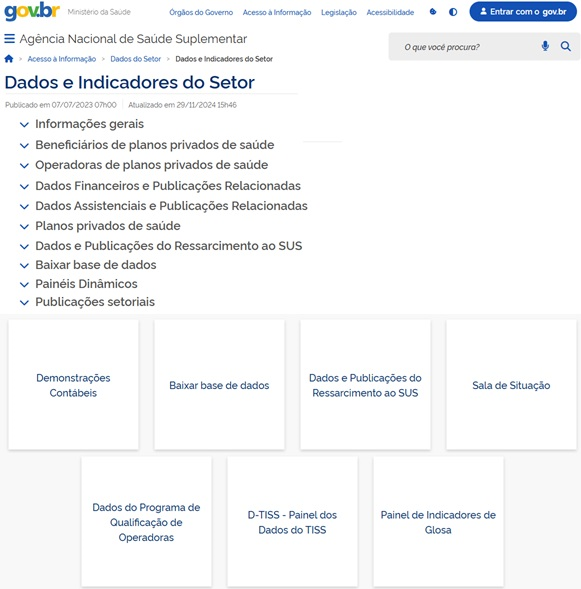581x589 pixels.
Task: Click 'Dados e Indicadores do Setor' breadcrumb text
Action: [224, 59]
